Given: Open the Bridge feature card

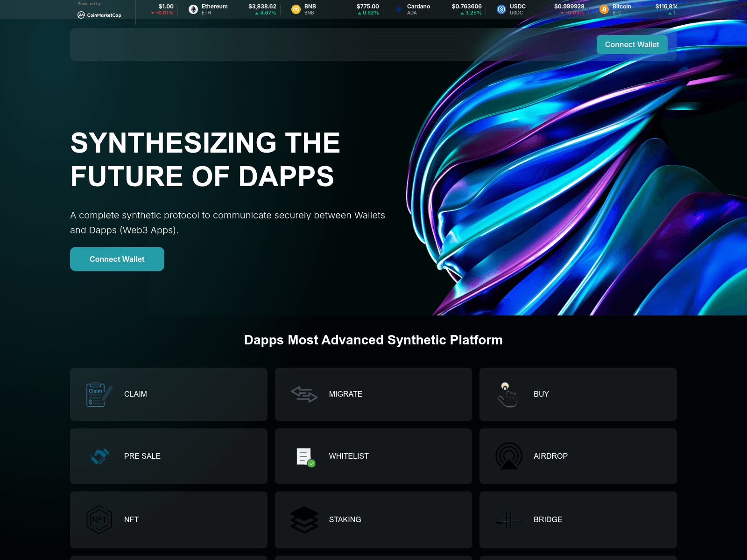Looking at the screenshot, I should tap(578, 519).
